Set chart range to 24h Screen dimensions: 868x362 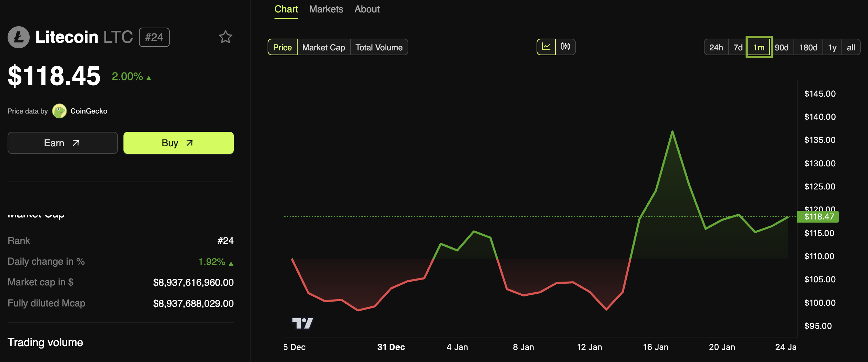click(x=716, y=47)
